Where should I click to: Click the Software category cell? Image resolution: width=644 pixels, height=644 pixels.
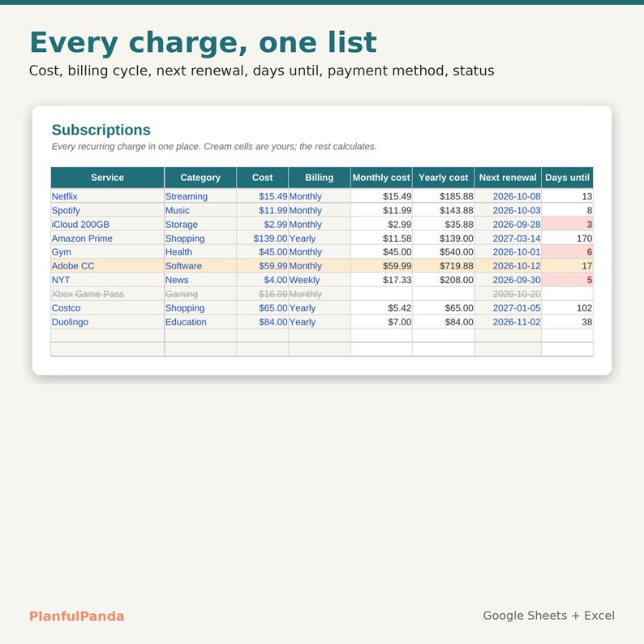tap(200, 266)
